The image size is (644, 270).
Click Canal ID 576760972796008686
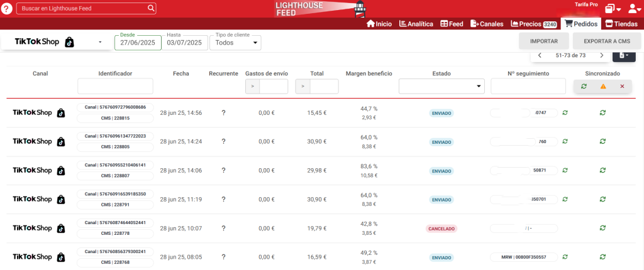pyautogui.click(x=115, y=107)
